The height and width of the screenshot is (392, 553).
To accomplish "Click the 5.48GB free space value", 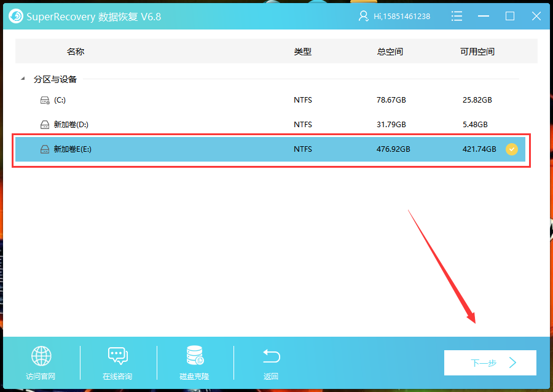I will point(475,125).
